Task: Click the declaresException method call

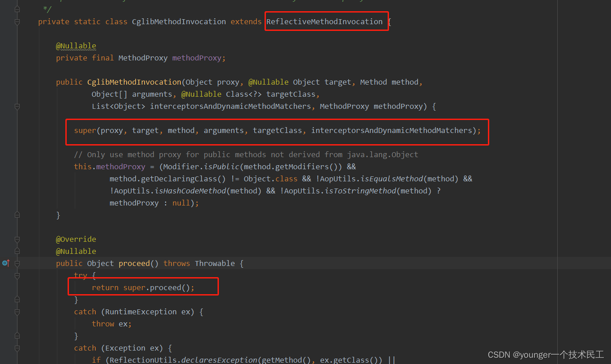Action: coord(219,360)
